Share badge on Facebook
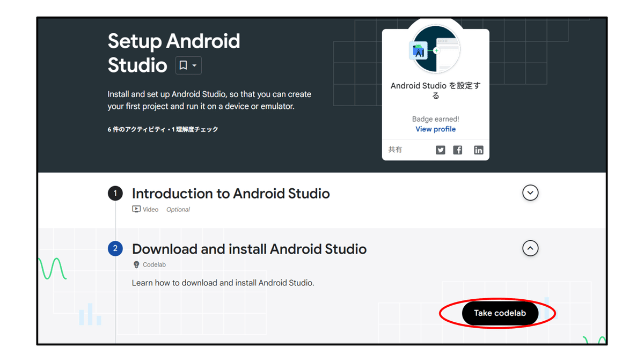 [458, 150]
